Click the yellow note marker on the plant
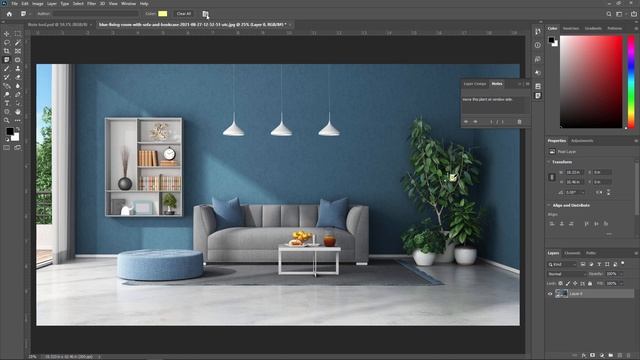640x360 pixels. coord(452,177)
